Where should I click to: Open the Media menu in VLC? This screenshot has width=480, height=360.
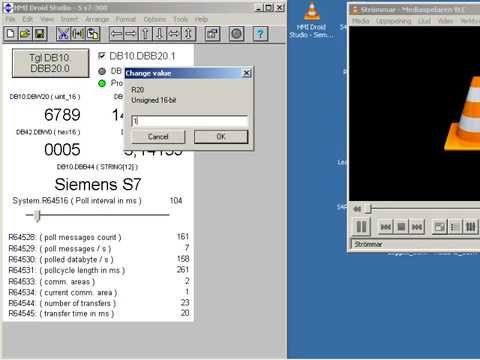point(361,21)
